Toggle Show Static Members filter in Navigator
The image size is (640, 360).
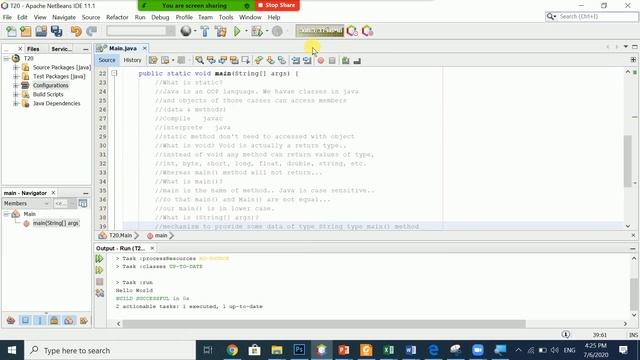pyautogui.click(x=40, y=320)
